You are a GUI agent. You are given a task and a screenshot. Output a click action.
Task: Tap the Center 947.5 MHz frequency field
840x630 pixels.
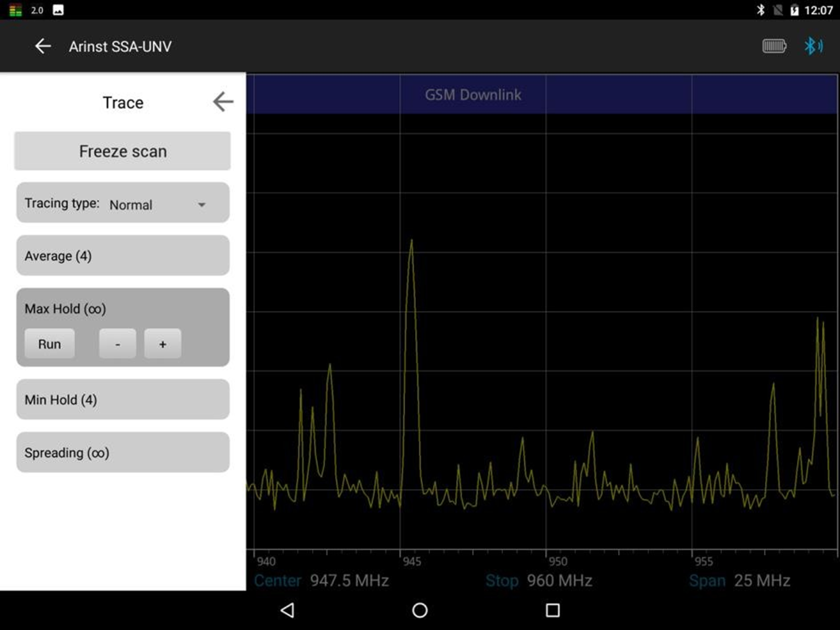coord(322,580)
